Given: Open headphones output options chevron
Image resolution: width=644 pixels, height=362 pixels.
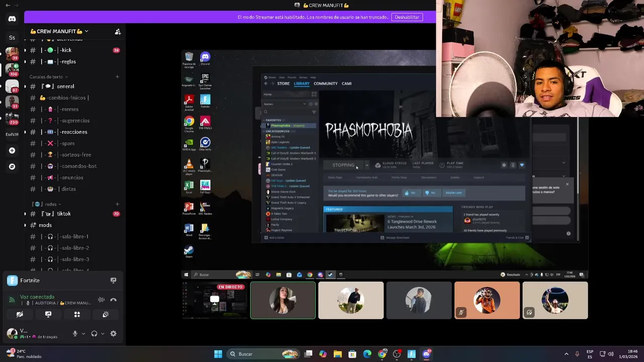Looking at the screenshot, I should click(103, 333).
